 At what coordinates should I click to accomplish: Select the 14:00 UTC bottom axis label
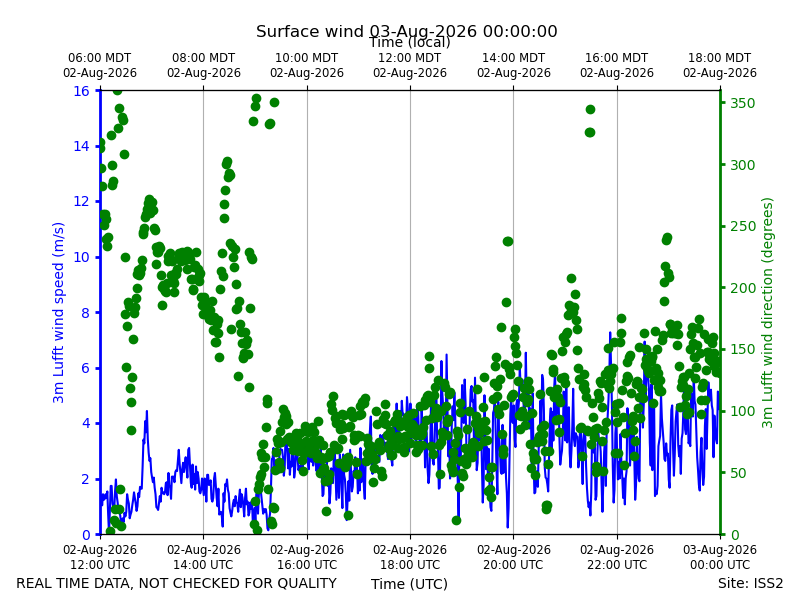click(x=204, y=557)
